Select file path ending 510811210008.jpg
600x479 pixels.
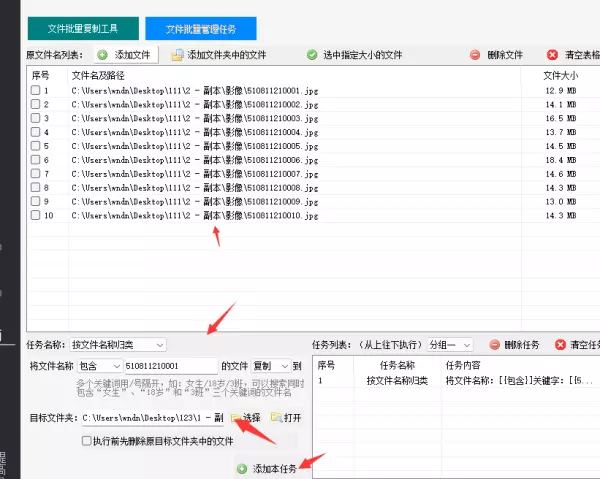tap(195, 188)
